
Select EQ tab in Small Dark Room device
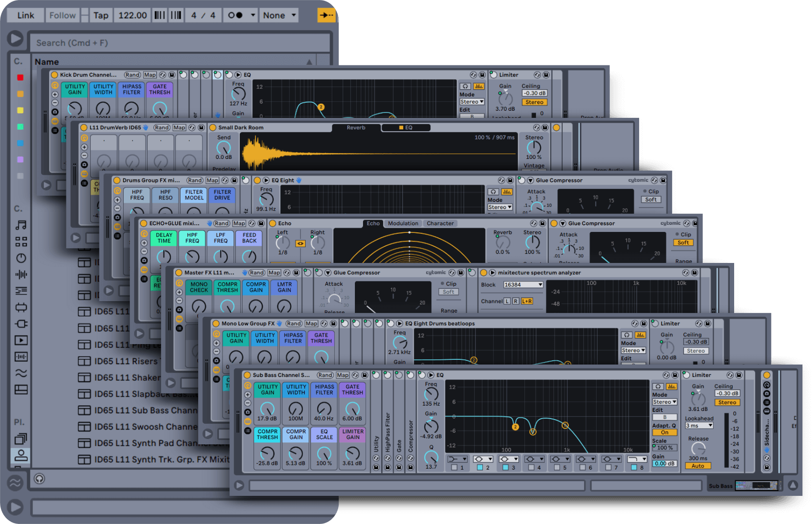406,127
